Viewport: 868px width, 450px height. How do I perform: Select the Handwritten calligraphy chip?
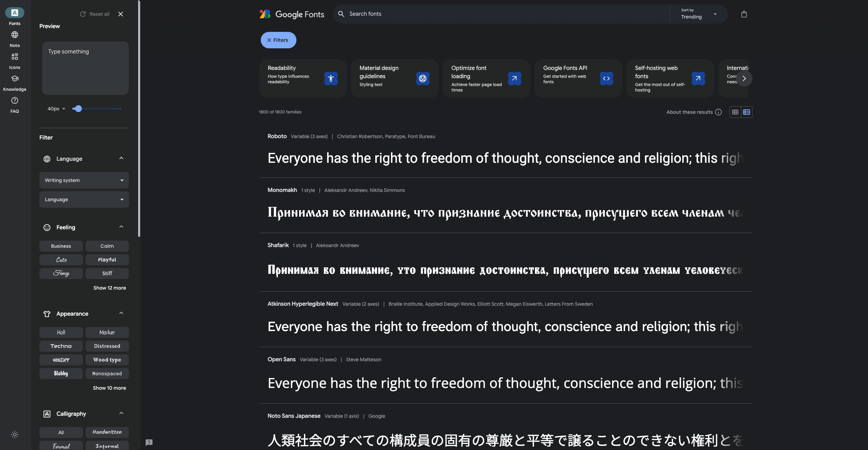[107, 432]
